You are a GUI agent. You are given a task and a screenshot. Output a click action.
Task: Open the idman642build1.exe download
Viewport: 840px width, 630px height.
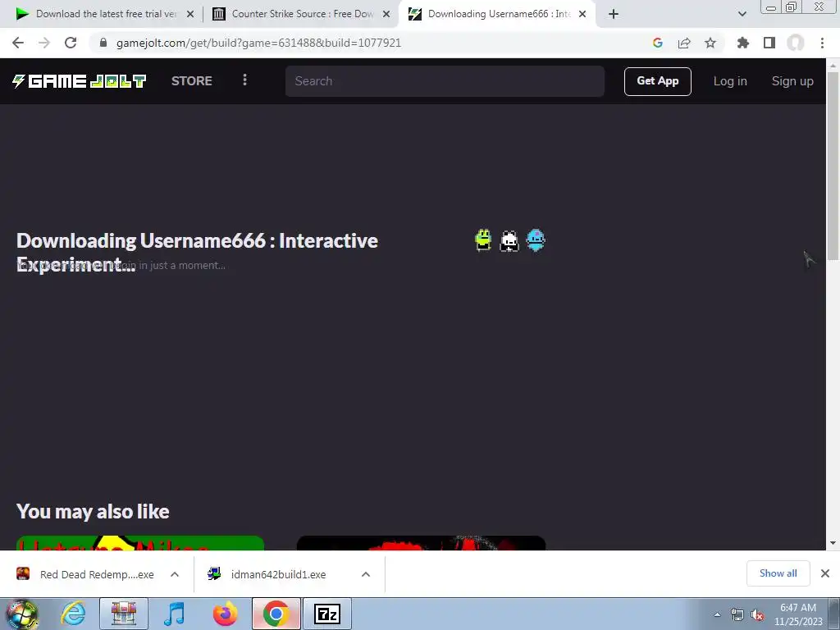267,574
